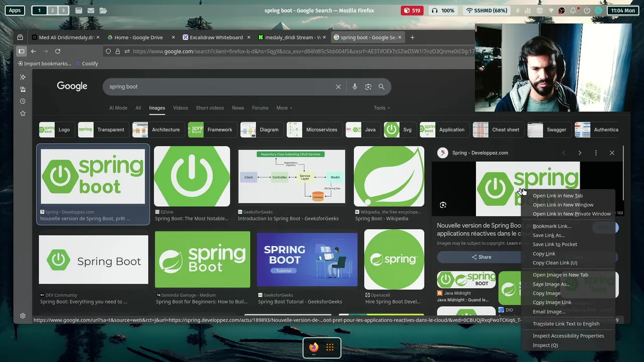
Task: Click the notification bell in top panel
Action: tap(574, 11)
